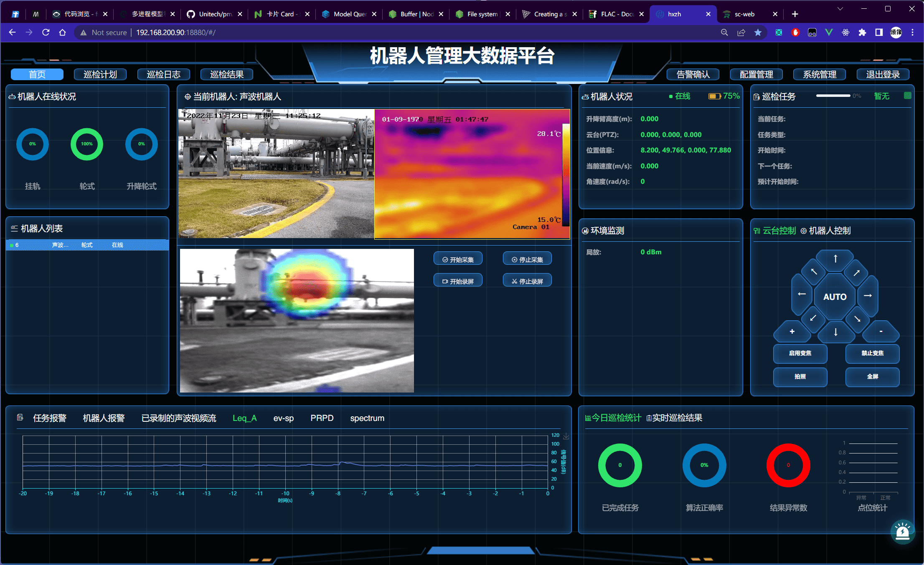Open 系统管理 navigation tab
Screen dimensions: 924x565
click(x=820, y=74)
